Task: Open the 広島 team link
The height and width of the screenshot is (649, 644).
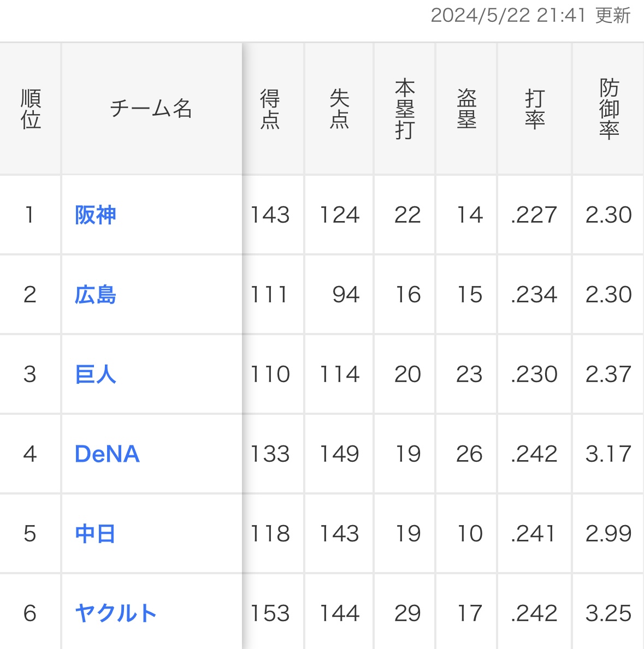Action: 96,295
